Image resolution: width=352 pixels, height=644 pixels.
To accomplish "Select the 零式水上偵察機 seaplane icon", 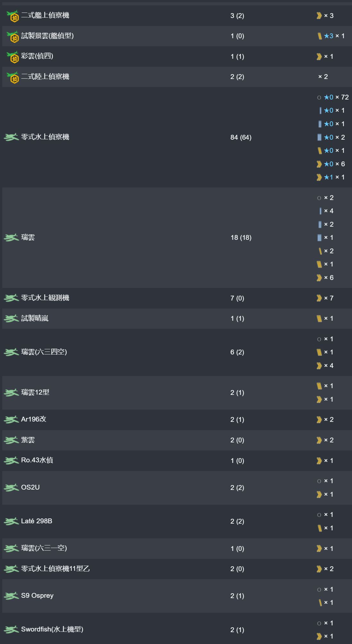I will coord(11,137).
